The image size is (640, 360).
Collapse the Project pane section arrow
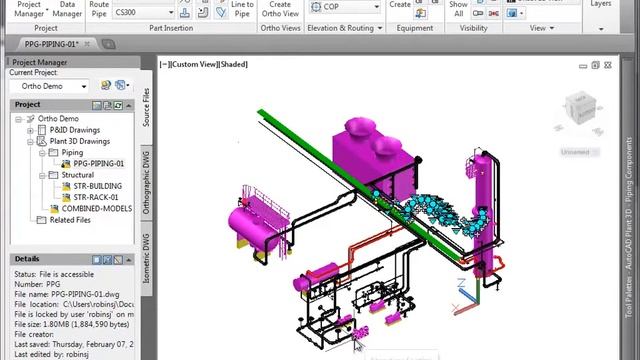[x=129, y=105]
